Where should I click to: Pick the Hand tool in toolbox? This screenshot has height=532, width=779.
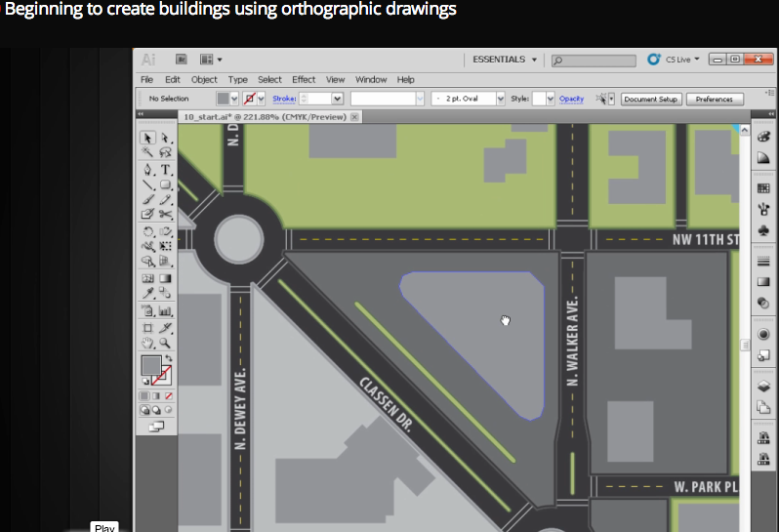coord(148,343)
